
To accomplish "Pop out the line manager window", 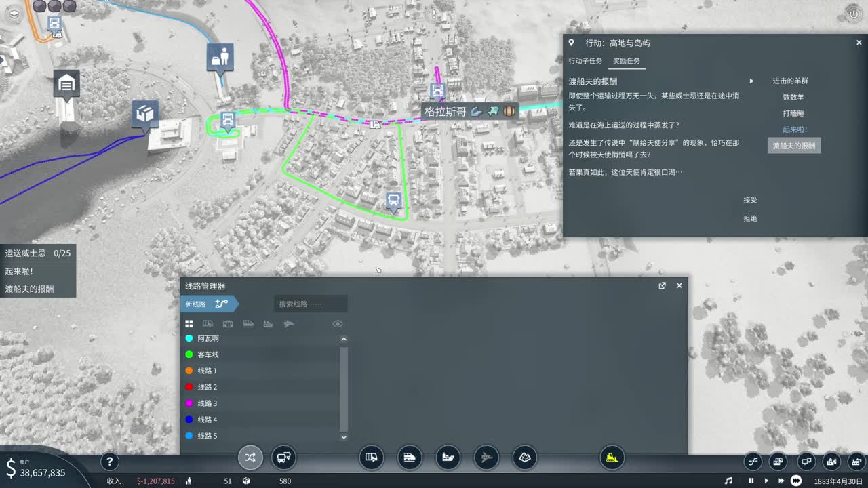I will [663, 285].
